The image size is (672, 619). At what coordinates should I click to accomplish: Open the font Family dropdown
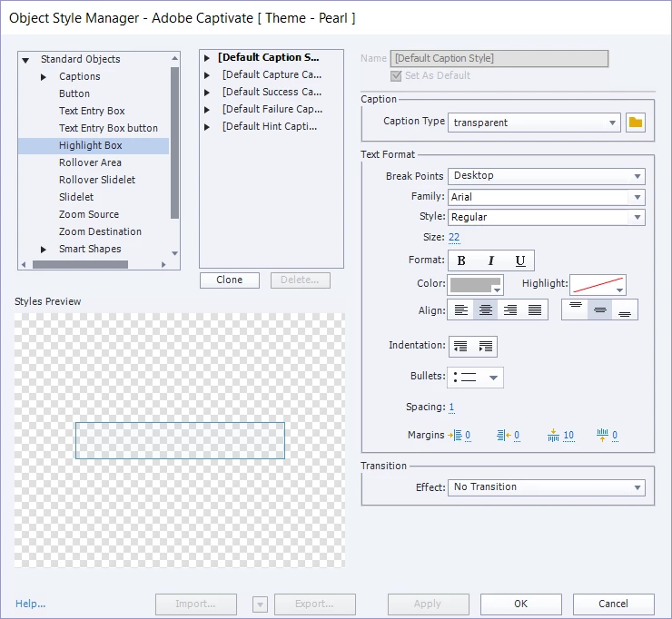tap(547, 197)
